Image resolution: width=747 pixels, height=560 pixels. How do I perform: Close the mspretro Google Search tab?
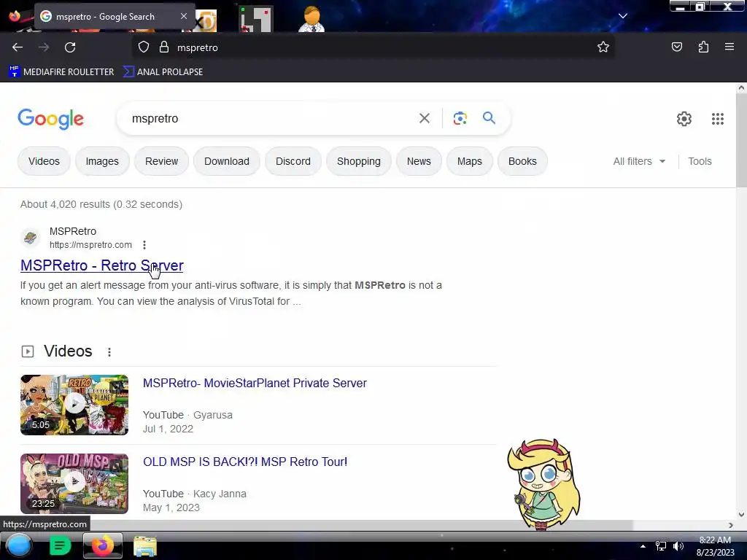184,16
